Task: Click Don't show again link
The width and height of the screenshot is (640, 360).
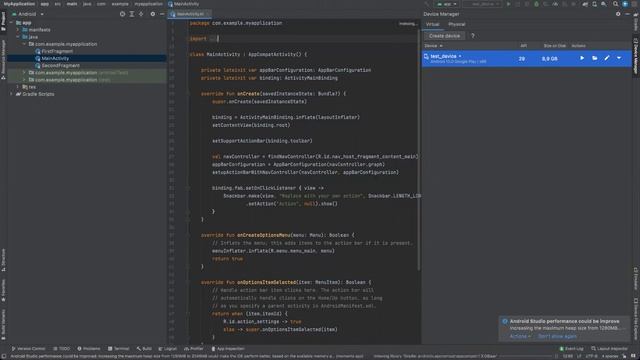Action: [x=557, y=336]
